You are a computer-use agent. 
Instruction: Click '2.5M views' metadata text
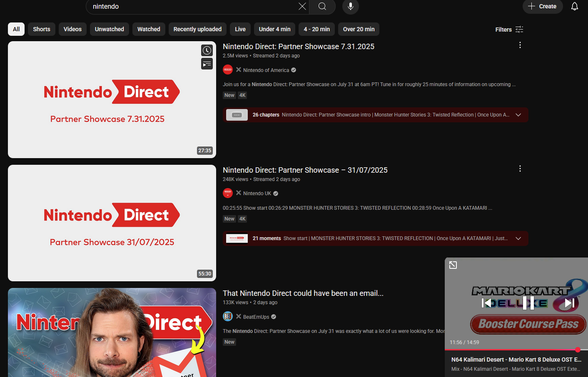click(x=235, y=56)
